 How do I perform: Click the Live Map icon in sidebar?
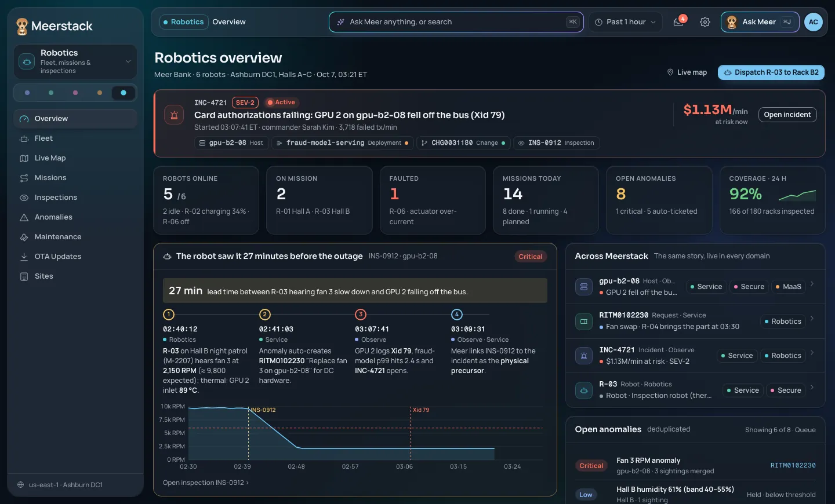(24, 158)
